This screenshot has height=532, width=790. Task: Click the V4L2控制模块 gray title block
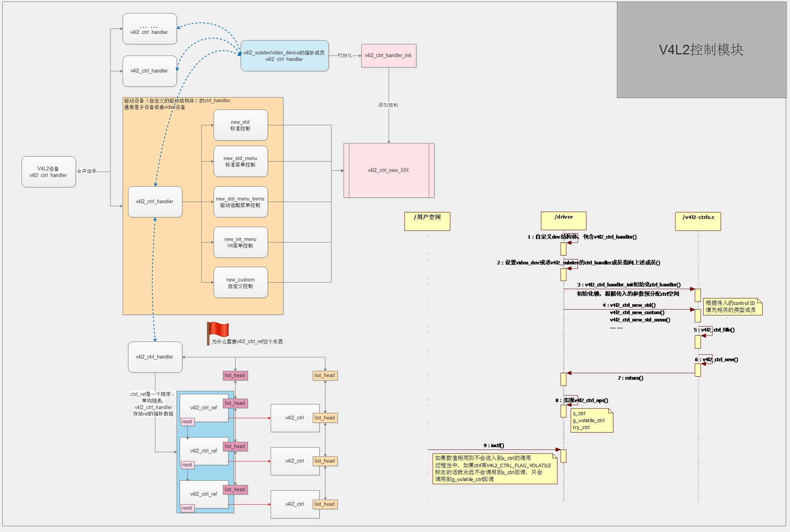click(702, 49)
